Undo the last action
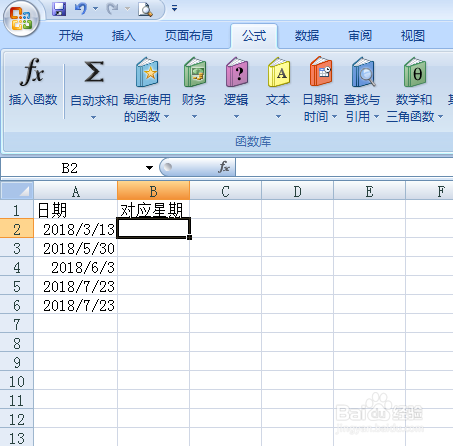 (x=80, y=9)
